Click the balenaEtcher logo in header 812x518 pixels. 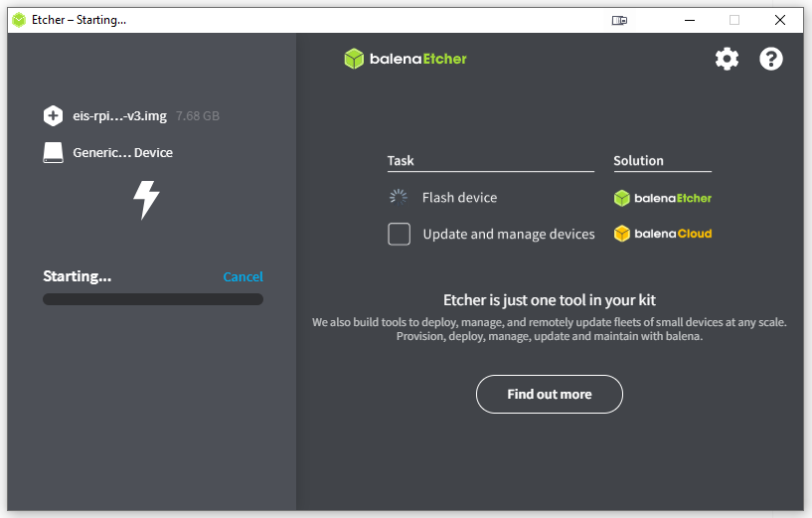coord(406,59)
